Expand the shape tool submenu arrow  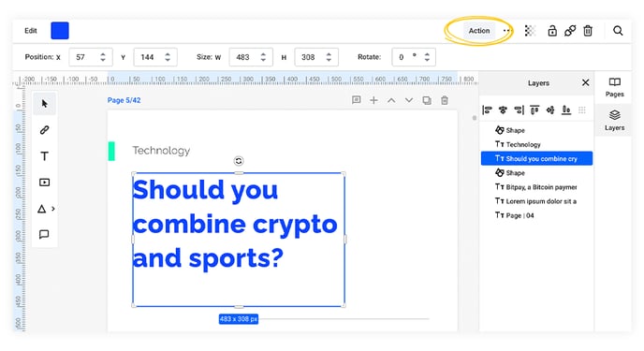[53, 209]
